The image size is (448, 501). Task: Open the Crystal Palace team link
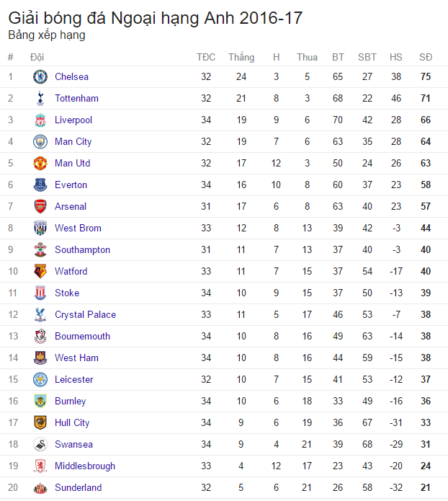(85, 315)
